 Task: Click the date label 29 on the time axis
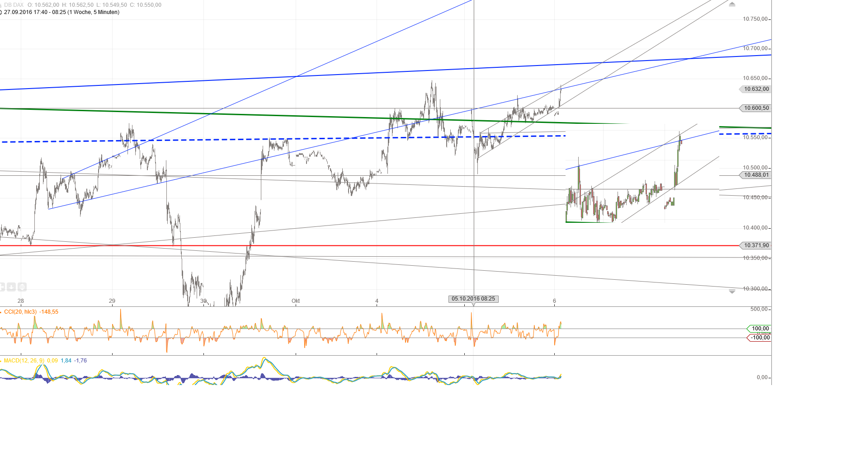point(112,301)
